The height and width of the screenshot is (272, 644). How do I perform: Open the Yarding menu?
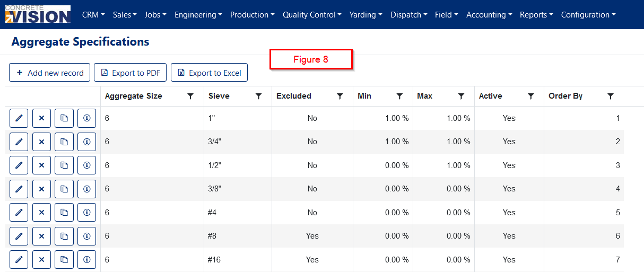366,15
